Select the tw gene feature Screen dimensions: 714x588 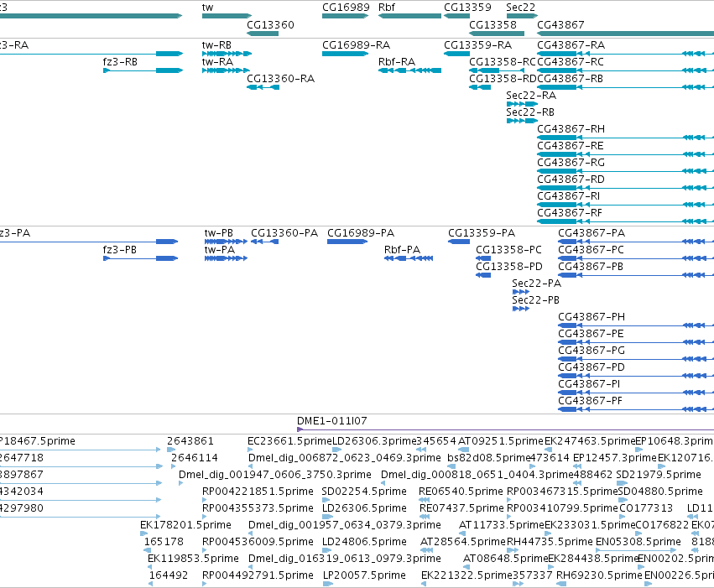point(227,16)
